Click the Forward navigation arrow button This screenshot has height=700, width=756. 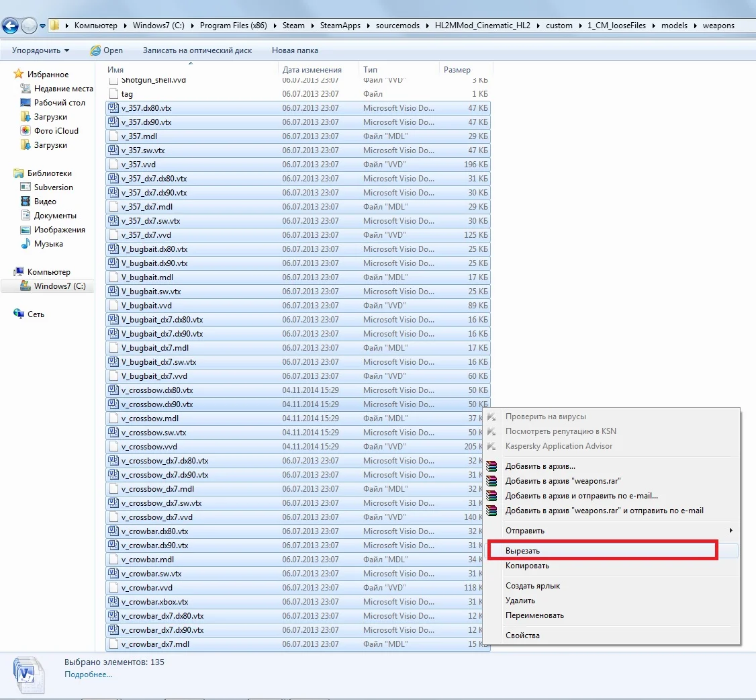tap(29, 26)
